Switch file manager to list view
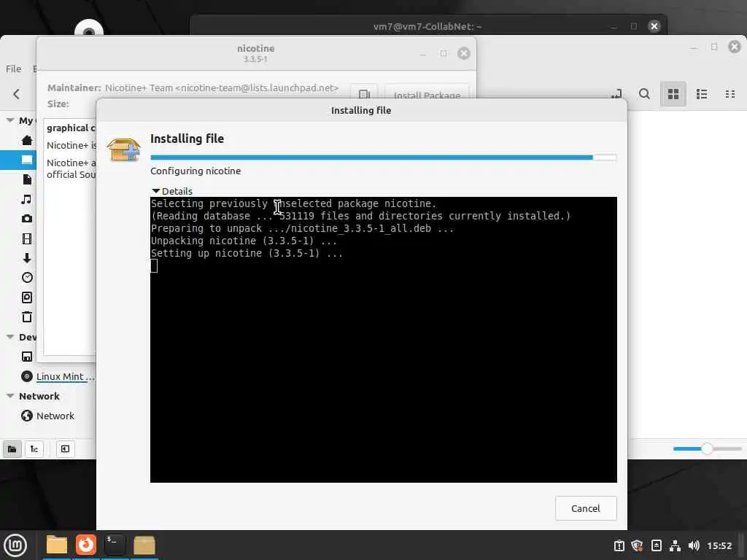Viewport: 747px width, 560px height. click(701, 94)
